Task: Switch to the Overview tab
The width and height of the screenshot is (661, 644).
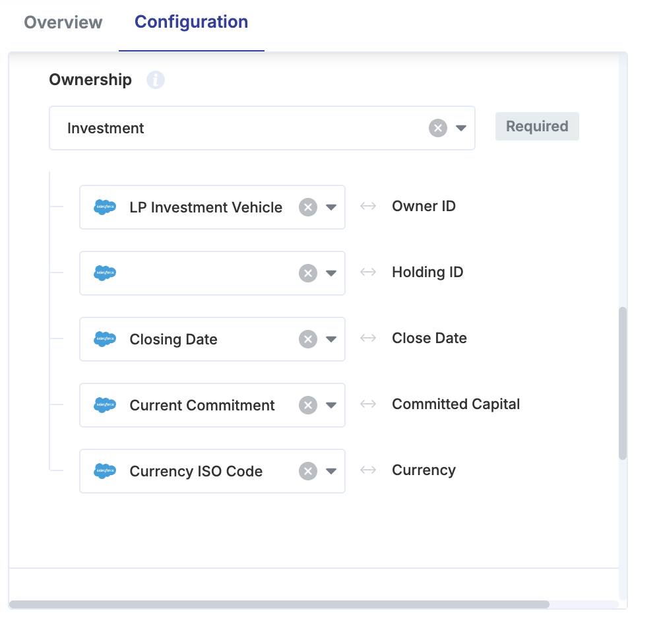Action: click(x=63, y=22)
